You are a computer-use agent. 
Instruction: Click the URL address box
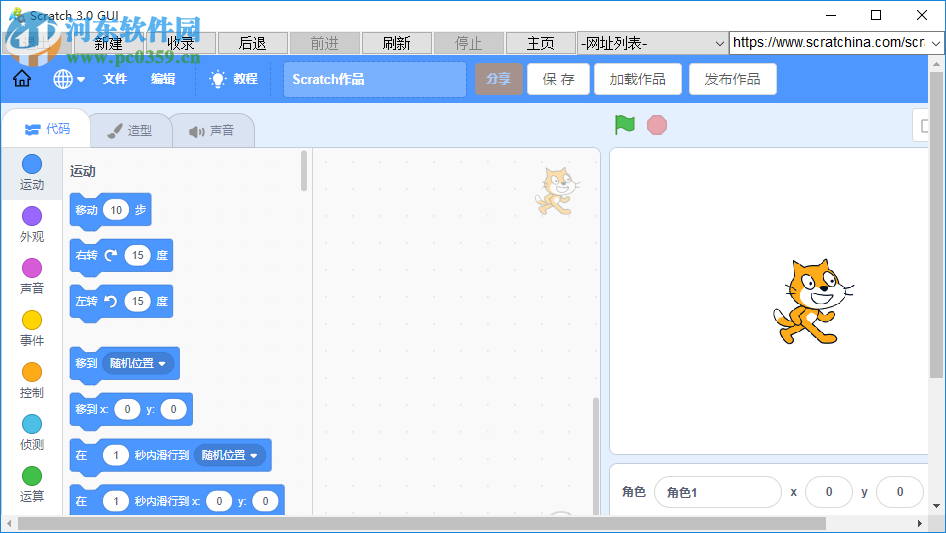[828, 43]
